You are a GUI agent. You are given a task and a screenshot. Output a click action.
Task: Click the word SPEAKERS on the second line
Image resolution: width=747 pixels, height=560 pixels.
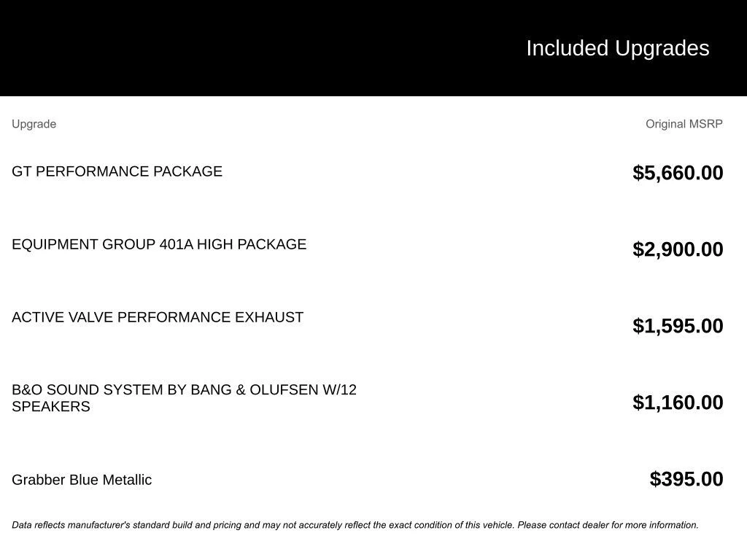pyautogui.click(x=51, y=407)
